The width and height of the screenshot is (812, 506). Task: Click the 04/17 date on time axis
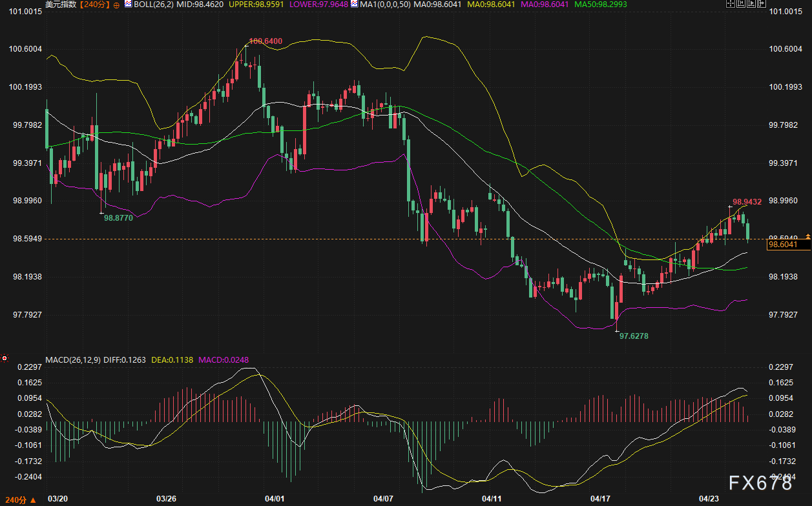click(601, 499)
